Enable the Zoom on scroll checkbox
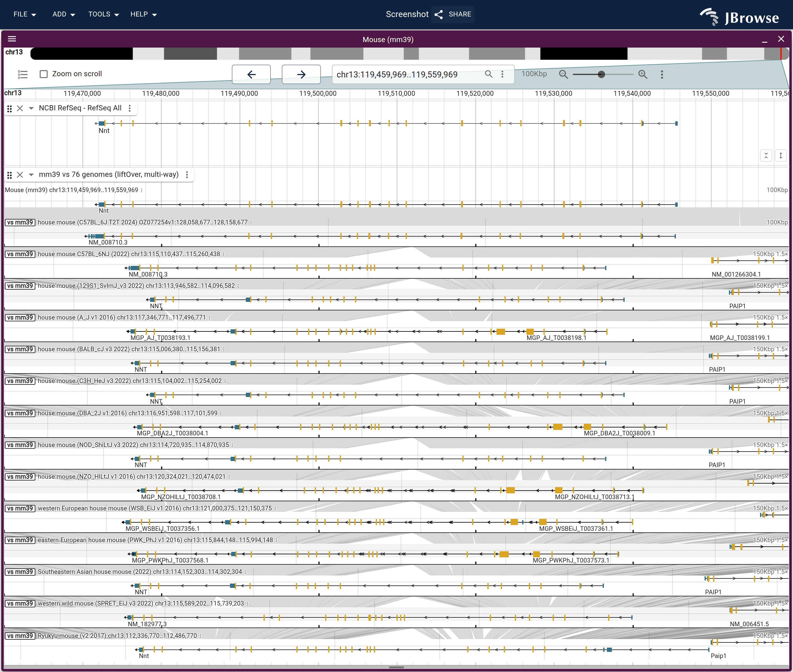Viewport: 793px width, 672px height. [44, 74]
